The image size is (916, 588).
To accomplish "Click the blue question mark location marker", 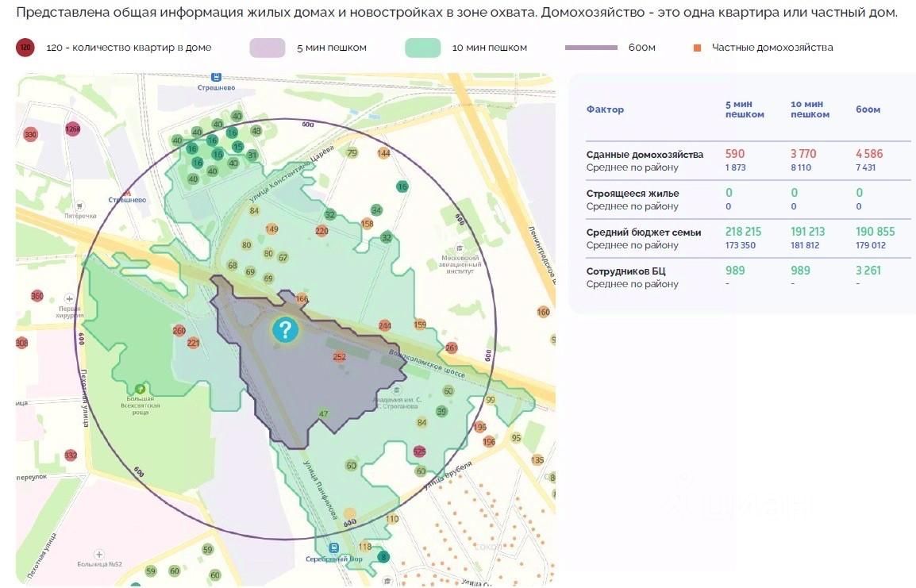I will point(285,330).
